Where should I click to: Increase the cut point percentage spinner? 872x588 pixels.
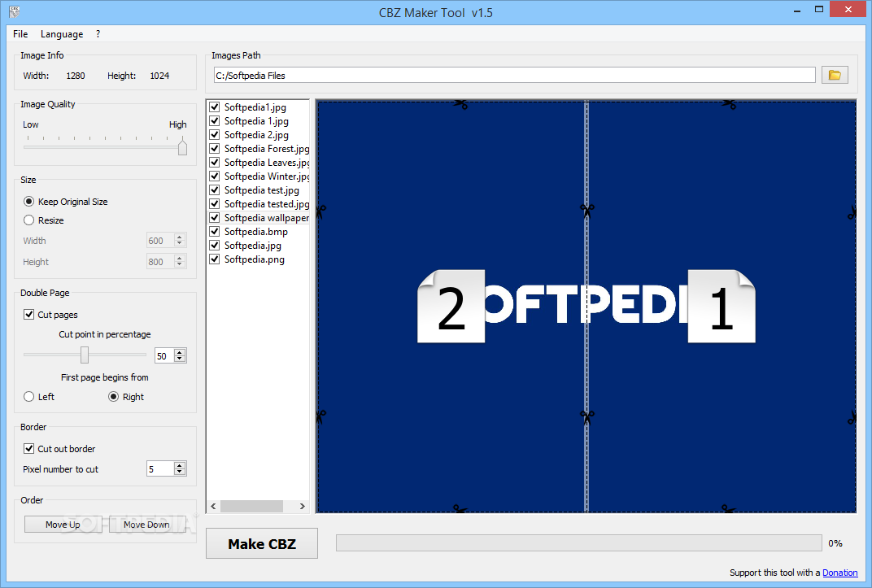(x=180, y=352)
